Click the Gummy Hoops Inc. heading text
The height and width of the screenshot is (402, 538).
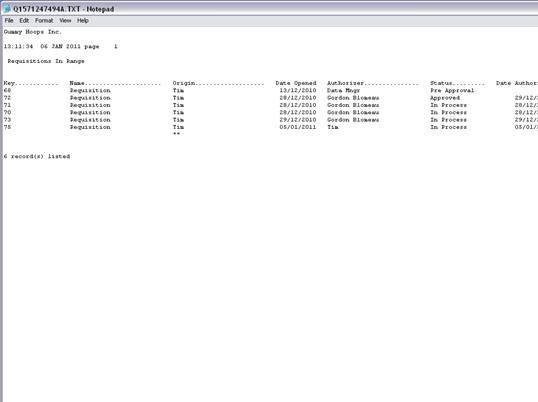coord(33,32)
